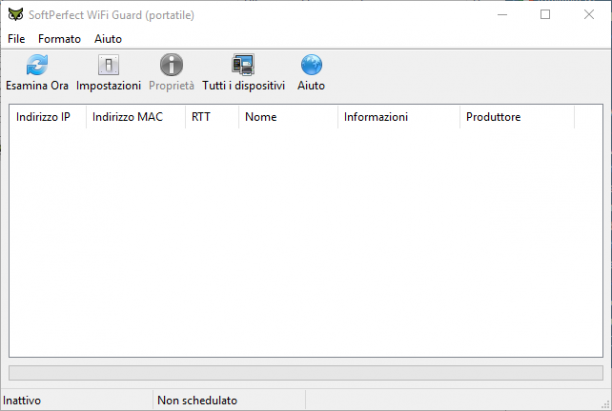Open the Aiuto menu in menu bar
The image size is (612, 411).
coord(108,39)
